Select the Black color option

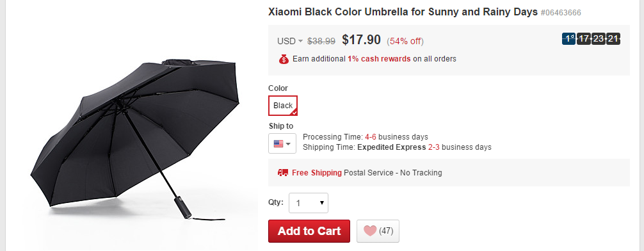tap(283, 106)
